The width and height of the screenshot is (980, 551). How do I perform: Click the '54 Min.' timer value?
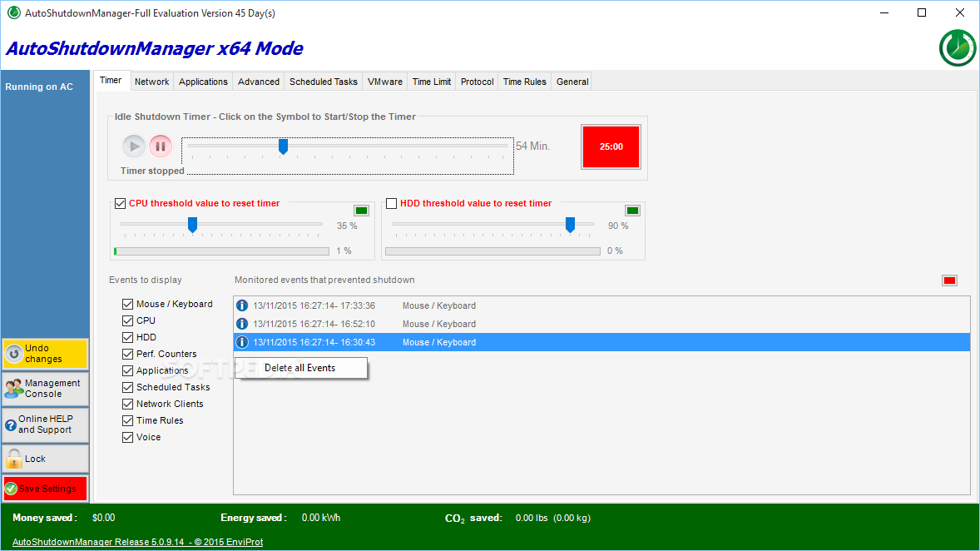pos(532,146)
